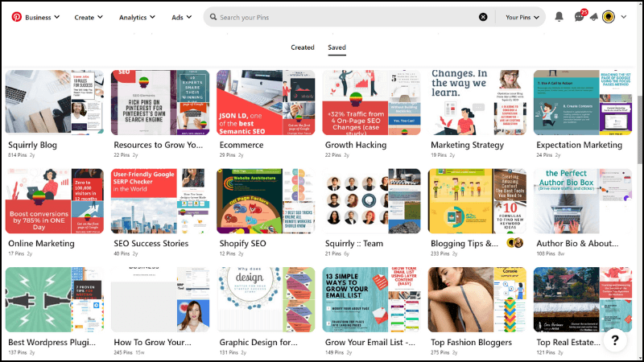This screenshot has width=644, height=362.
Task: Open notifications bell icon
Action: 559,16
